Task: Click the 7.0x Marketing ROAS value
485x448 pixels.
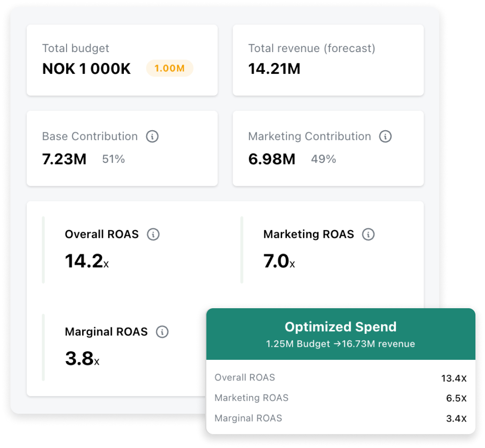Action: tap(279, 262)
